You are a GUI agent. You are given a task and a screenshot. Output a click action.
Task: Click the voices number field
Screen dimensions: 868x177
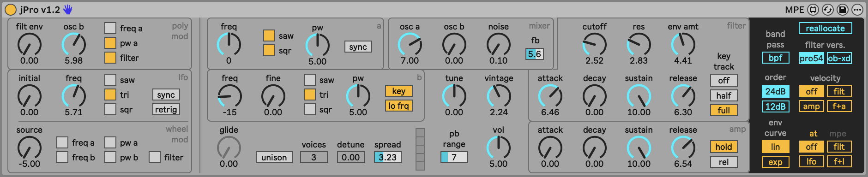point(313,157)
